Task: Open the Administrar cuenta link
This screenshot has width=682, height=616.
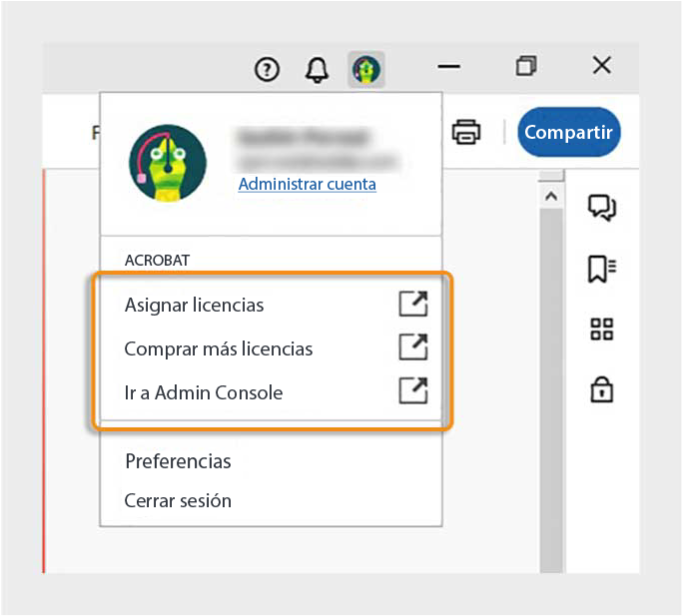Action: point(307,184)
